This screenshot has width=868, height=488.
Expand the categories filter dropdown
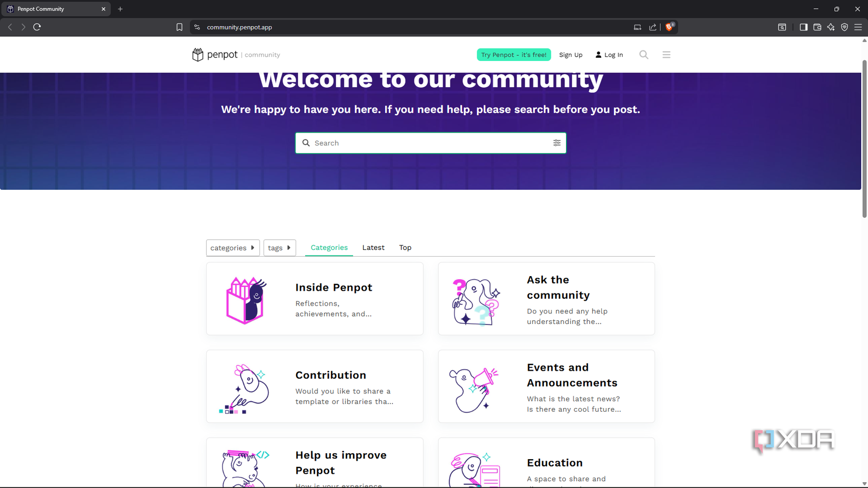(233, 248)
